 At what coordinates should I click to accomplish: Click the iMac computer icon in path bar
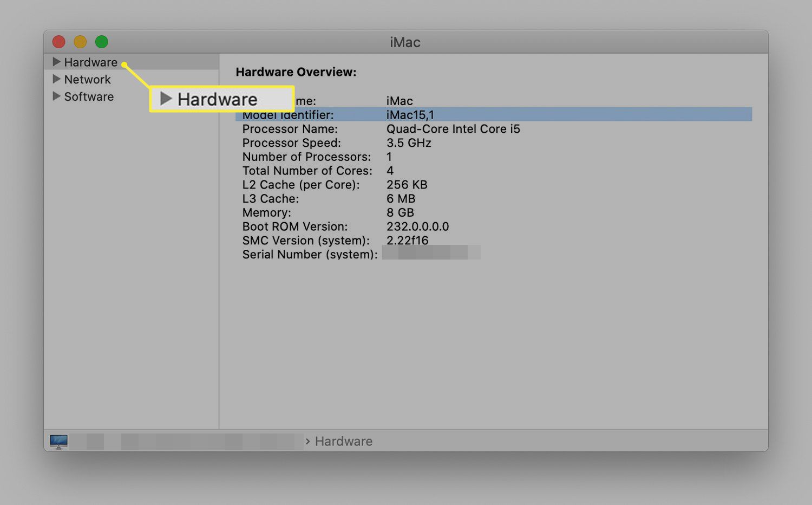(x=59, y=442)
